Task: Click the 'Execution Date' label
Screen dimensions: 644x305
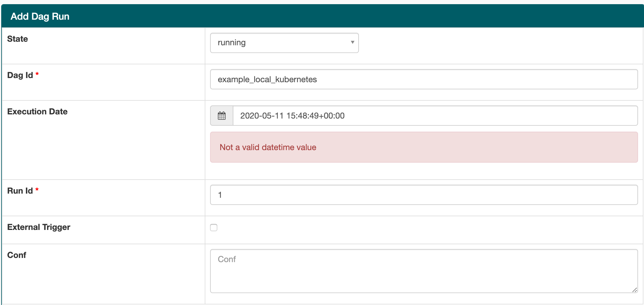Action: tap(37, 111)
